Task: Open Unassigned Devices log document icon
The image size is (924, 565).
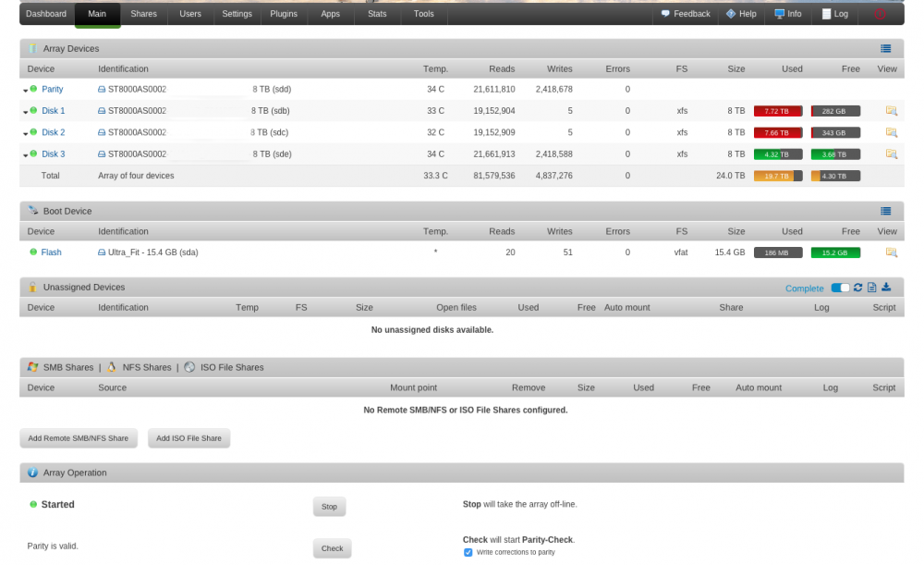Action: (x=871, y=288)
